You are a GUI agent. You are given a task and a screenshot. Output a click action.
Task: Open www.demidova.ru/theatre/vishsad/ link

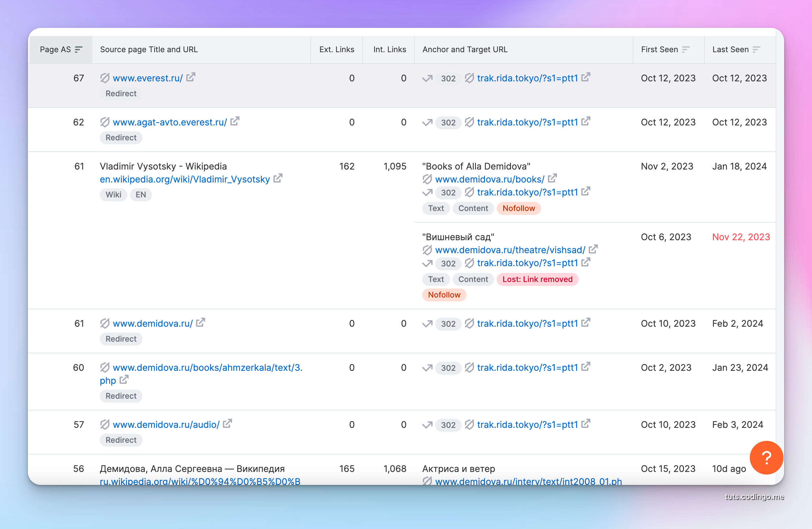(x=510, y=250)
